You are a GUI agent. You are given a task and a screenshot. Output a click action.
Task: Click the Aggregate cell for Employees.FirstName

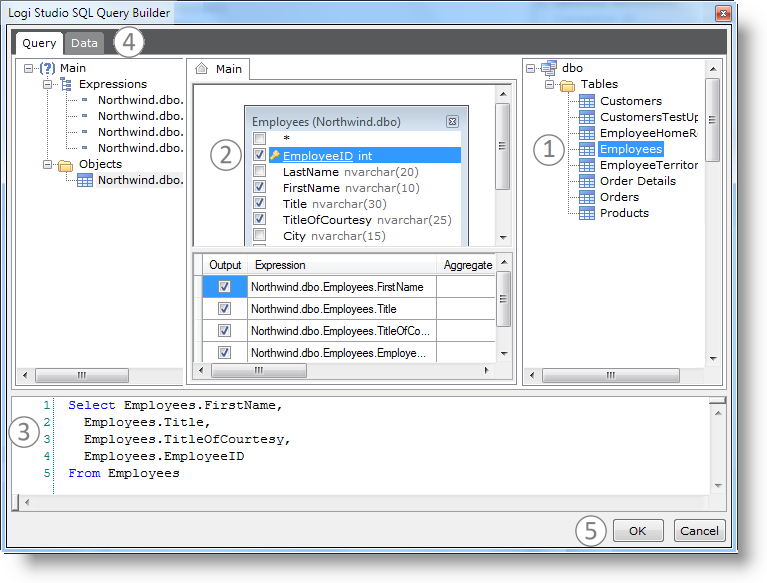466,287
